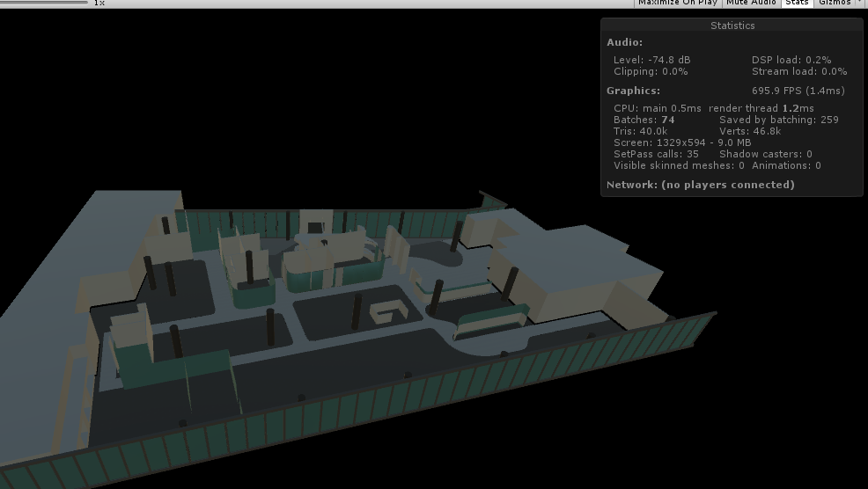868x489 pixels.
Task: Click the 695.9 FPS readout
Action: pyautogui.click(x=798, y=91)
